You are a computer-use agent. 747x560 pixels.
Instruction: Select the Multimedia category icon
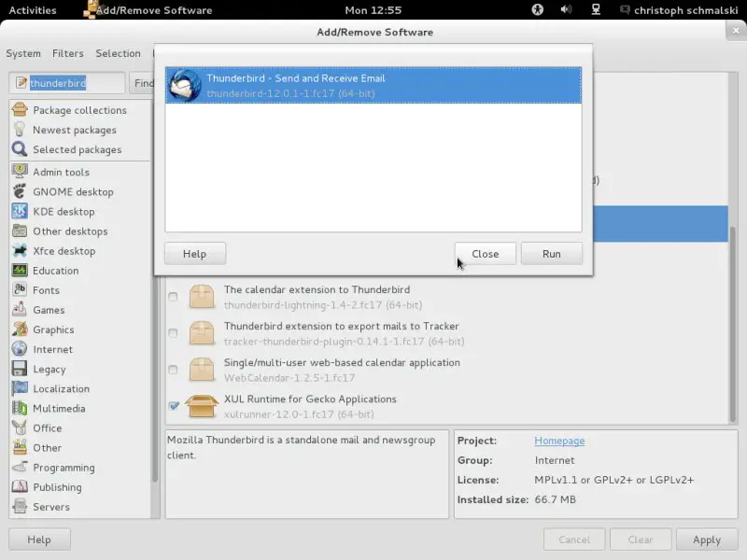pyautogui.click(x=20, y=408)
